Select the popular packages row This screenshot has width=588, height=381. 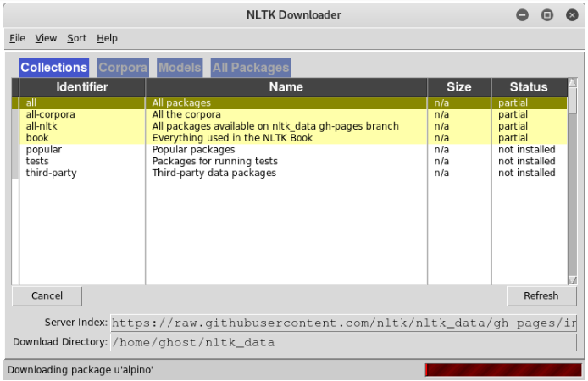click(x=290, y=150)
